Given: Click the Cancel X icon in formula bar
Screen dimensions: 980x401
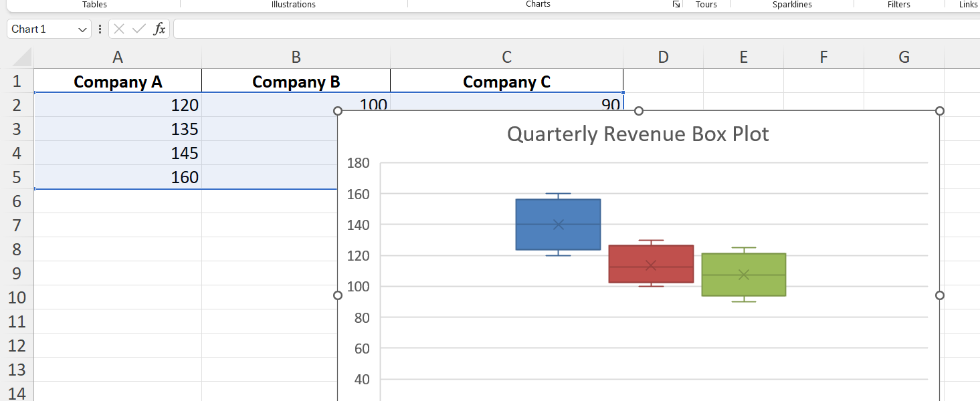Looking at the screenshot, I should [119, 29].
